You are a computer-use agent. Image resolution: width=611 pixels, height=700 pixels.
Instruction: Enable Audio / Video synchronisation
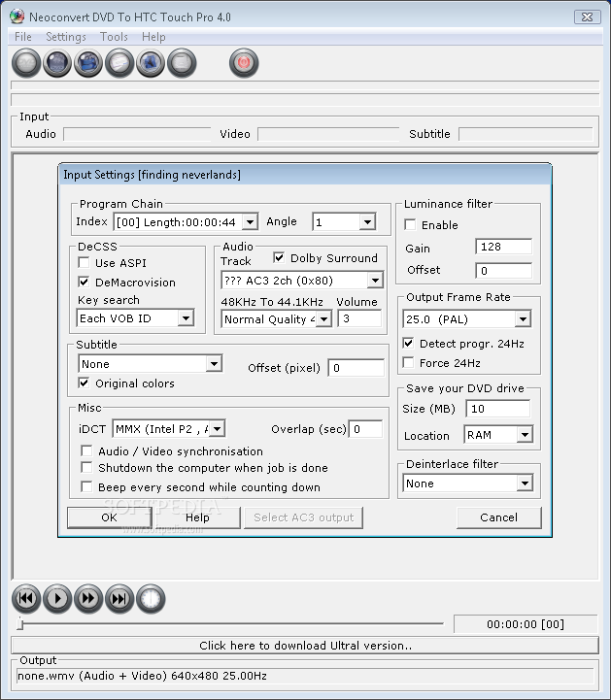pyautogui.click(x=86, y=450)
